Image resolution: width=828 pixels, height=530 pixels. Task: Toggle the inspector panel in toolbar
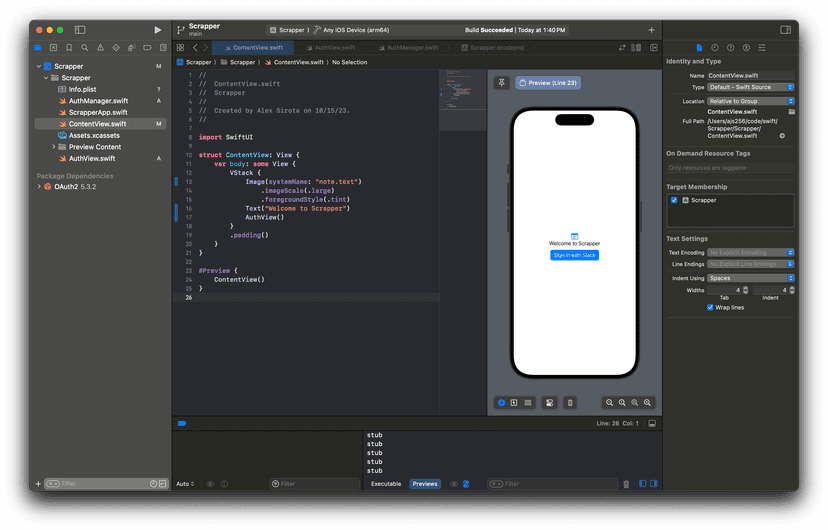pyautogui.click(x=786, y=30)
